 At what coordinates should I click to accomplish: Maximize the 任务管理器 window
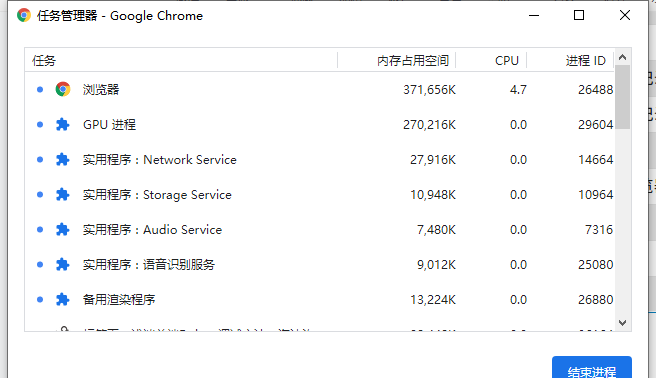[579, 15]
